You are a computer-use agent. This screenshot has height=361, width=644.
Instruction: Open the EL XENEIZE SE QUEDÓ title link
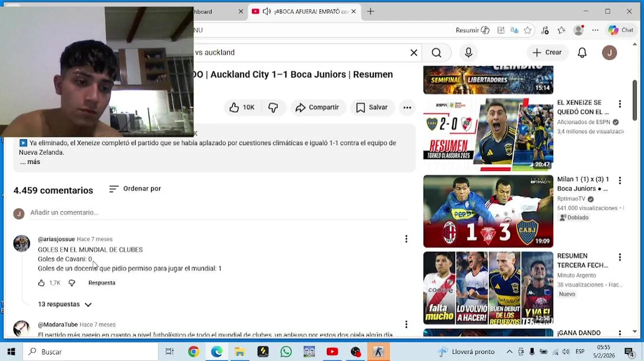[x=583, y=107]
